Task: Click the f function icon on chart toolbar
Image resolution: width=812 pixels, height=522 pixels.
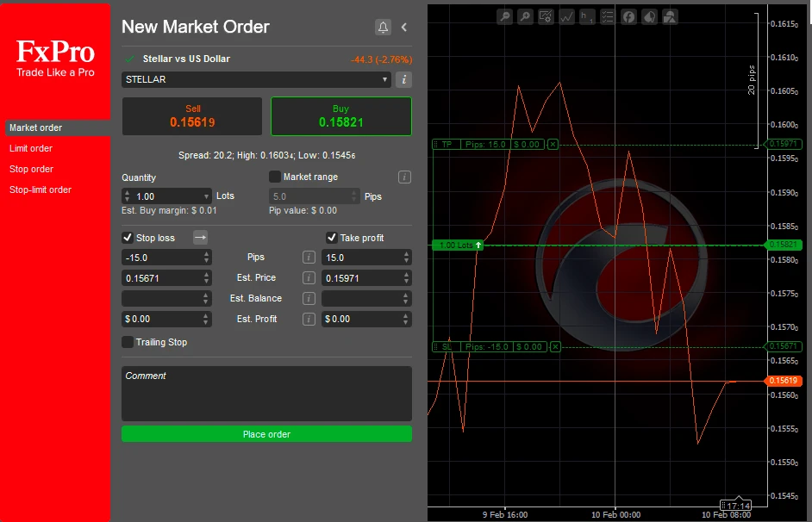Action: click(x=628, y=16)
